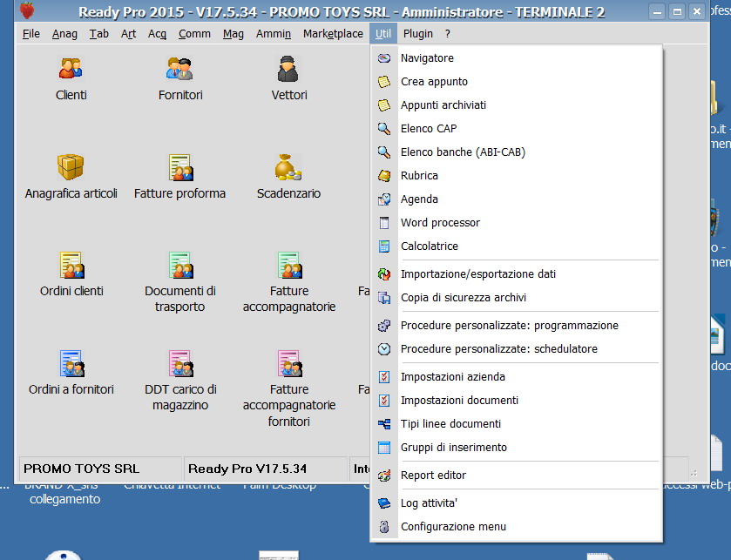Click the Elenco banche magnifier icon
This screenshot has width=731, height=560.
tap(384, 152)
